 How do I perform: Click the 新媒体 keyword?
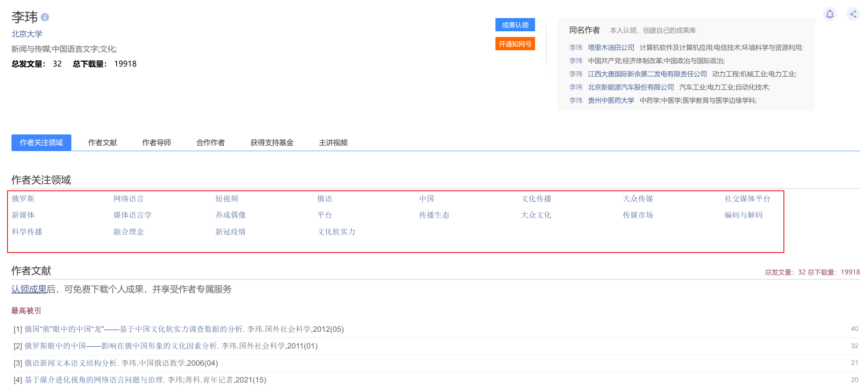pos(23,215)
